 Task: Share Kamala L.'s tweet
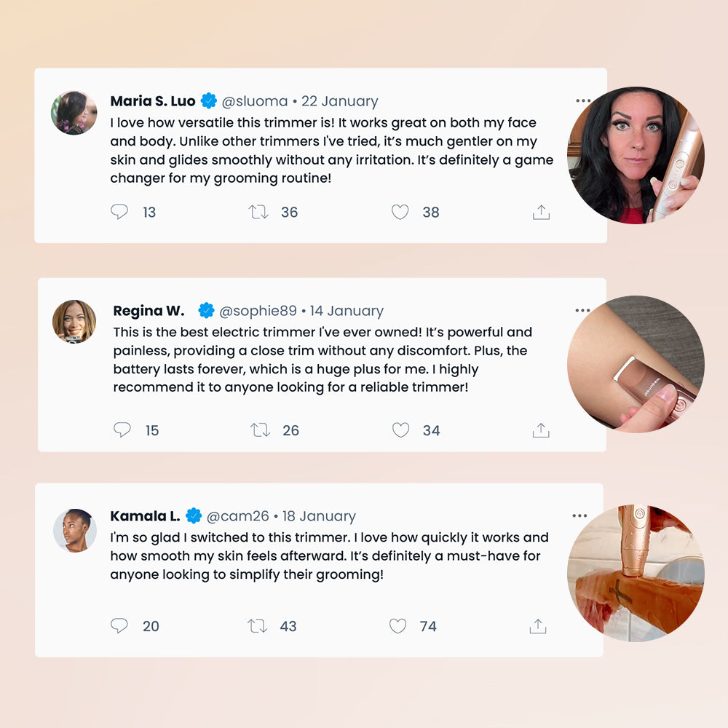[538, 626]
